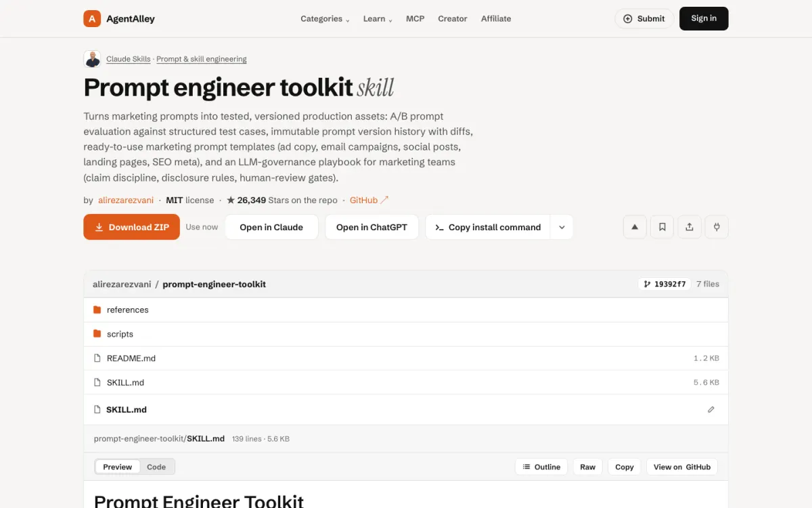Viewport: 812px width, 508px height.
Task: Click the download arrow icon in Download ZIP
Action: (x=99, y=228)
